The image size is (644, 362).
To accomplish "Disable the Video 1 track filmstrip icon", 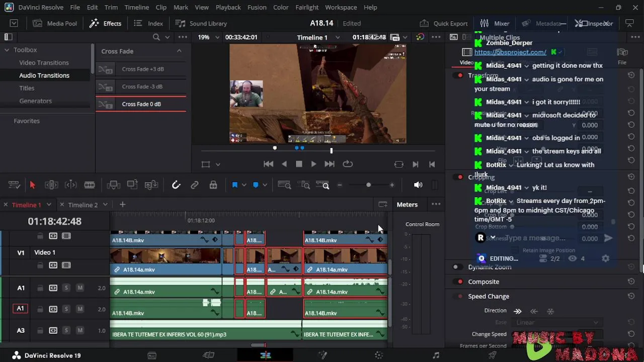I will [x=66, y=265].
